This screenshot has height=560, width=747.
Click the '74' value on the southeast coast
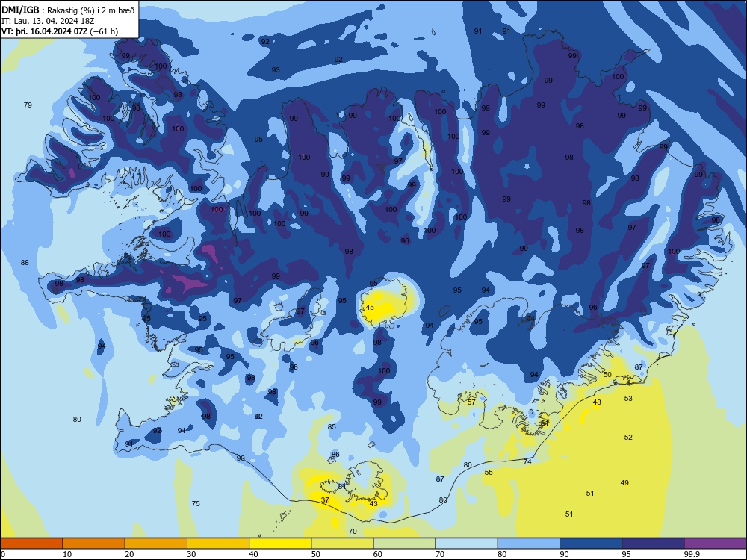tap(527, 461)
